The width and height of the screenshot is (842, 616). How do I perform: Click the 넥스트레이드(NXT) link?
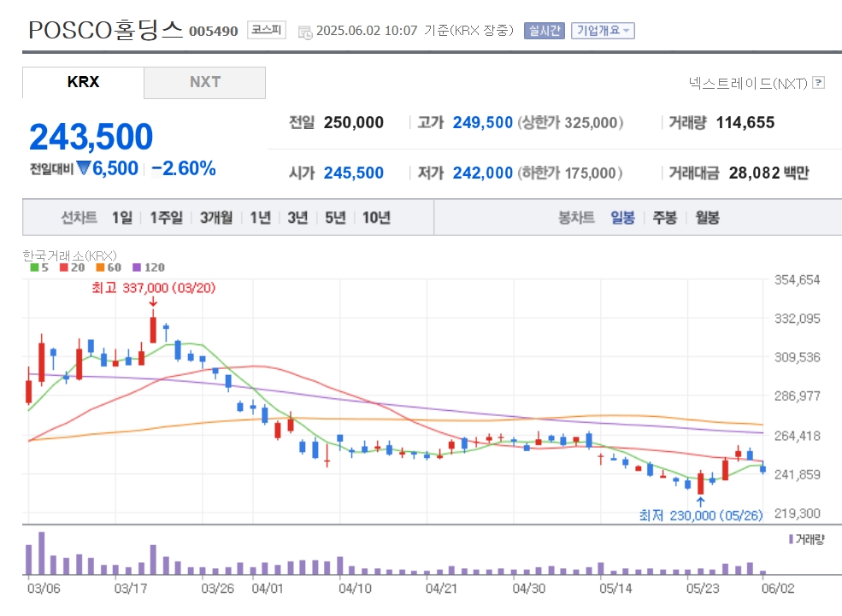click(748, 83)
